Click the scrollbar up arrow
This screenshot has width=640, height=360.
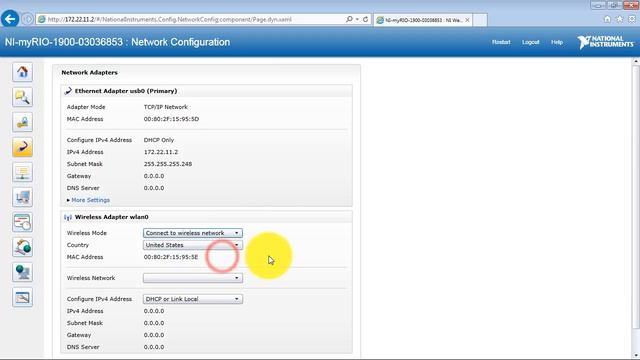[x=636, y=61]
